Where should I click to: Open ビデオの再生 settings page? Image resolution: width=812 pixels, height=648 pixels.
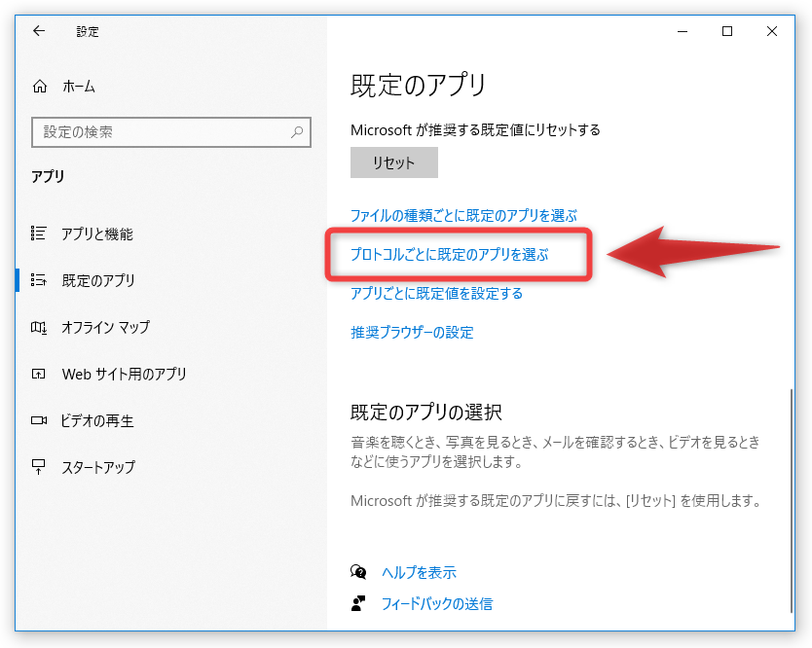coord(97,420)
